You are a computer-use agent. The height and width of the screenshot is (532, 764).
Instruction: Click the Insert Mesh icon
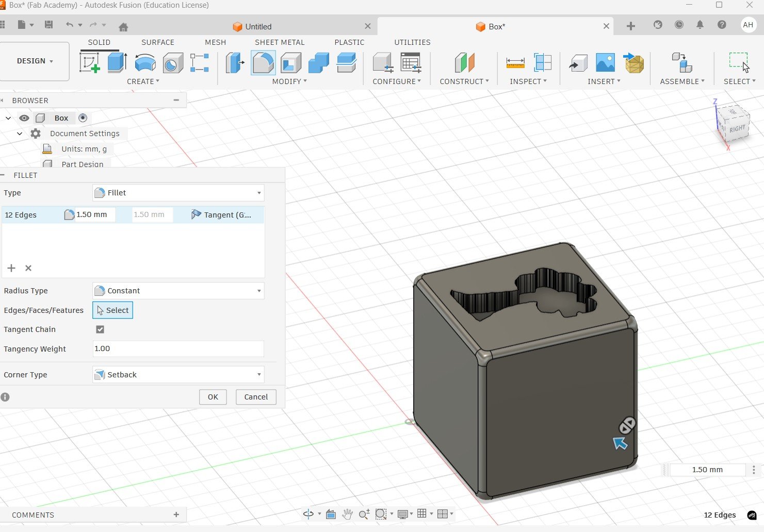[x=634, y=63]
